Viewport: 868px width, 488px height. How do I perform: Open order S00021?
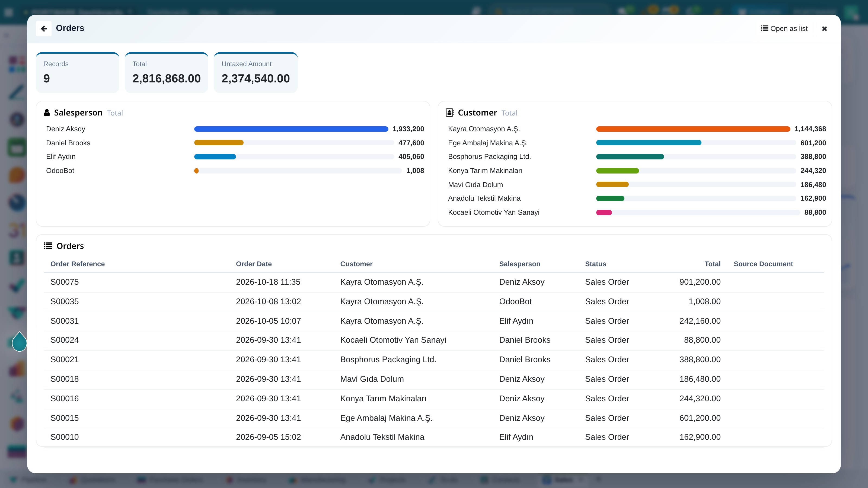[434, 360]
